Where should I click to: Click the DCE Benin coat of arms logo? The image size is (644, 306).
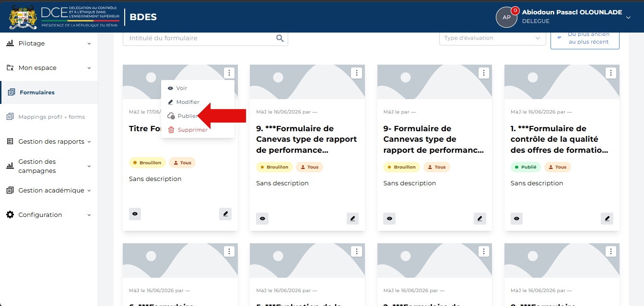coord(23,17)
